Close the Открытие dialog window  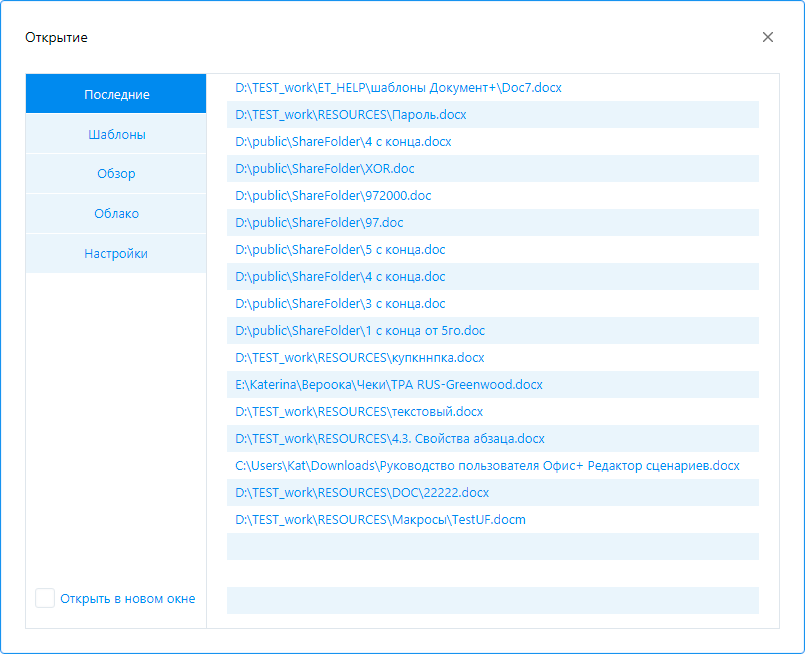pos(768,37)
